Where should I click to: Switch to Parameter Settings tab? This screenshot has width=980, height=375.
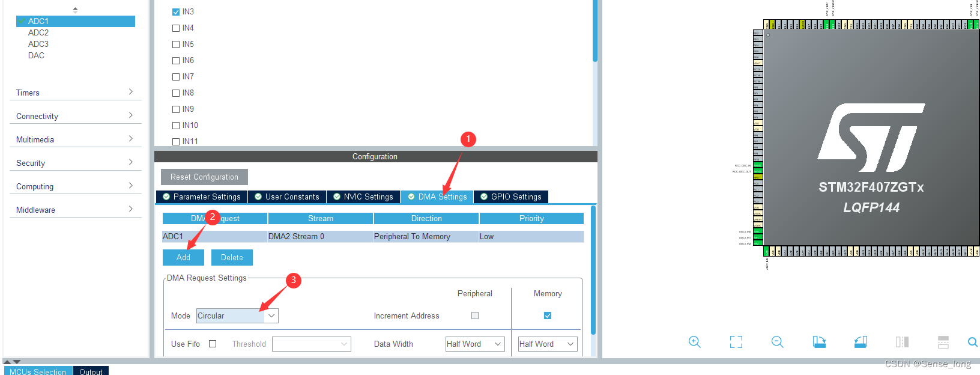pos(202,197)
